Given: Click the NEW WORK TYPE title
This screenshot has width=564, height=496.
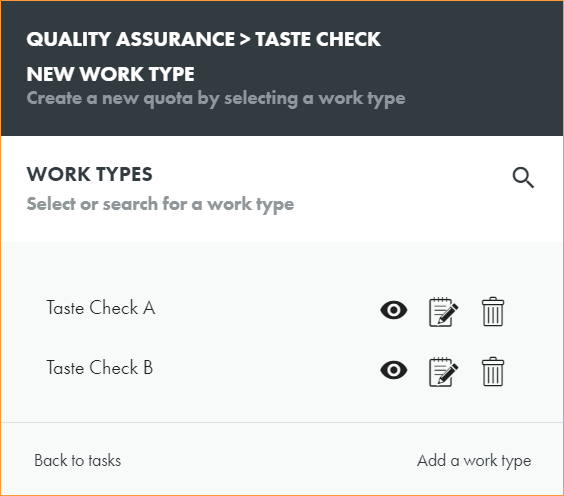Looking at the screenshot, I should pyautogui.click(x=110, y=74).
